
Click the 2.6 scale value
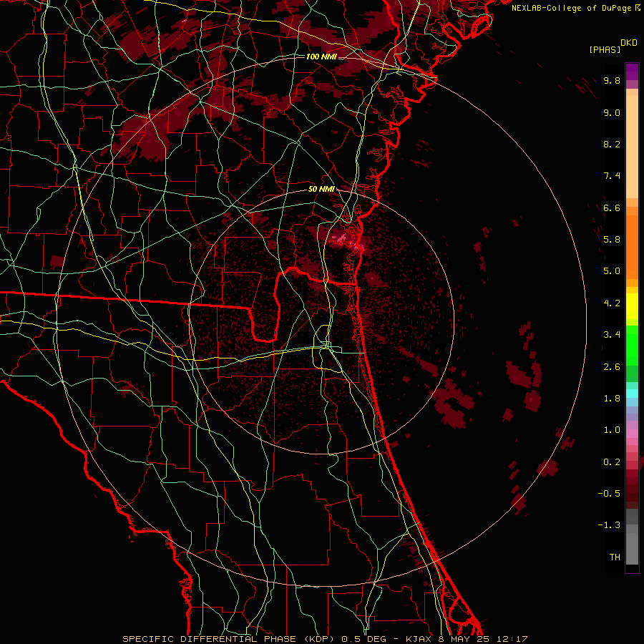point(612,367)
